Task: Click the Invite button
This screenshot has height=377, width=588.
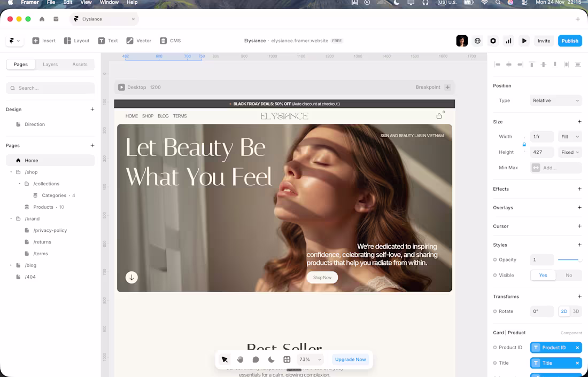Action: 544,41
